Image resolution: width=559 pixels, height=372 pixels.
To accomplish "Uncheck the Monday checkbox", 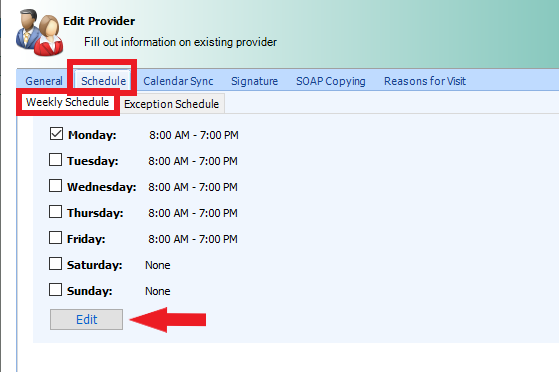I will 56,134.
